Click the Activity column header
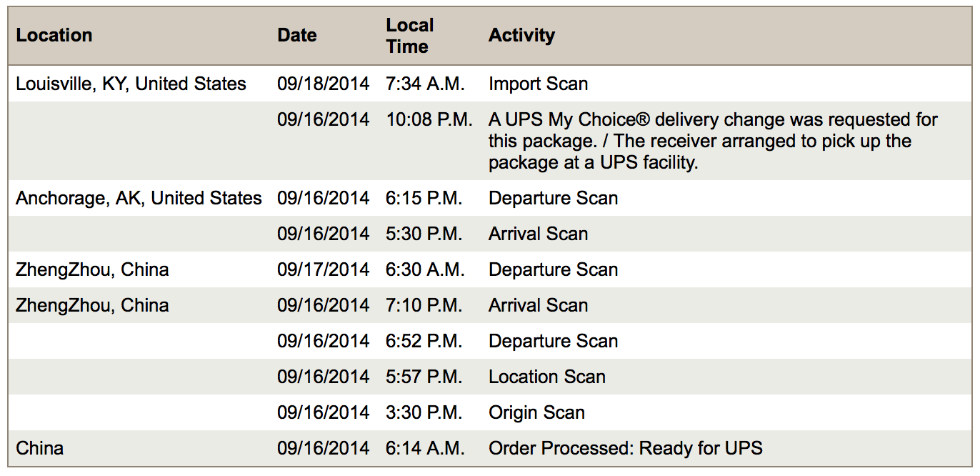 point(521,36)
